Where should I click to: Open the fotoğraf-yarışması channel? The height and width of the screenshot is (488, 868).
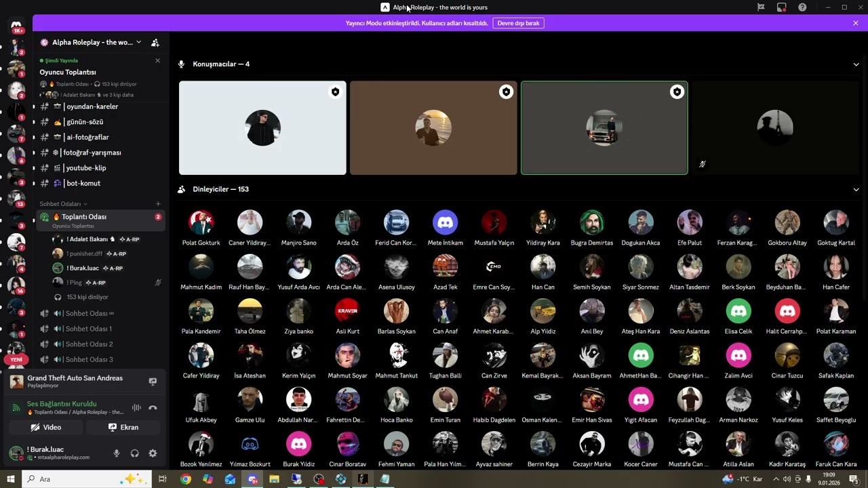pos(100,152)
